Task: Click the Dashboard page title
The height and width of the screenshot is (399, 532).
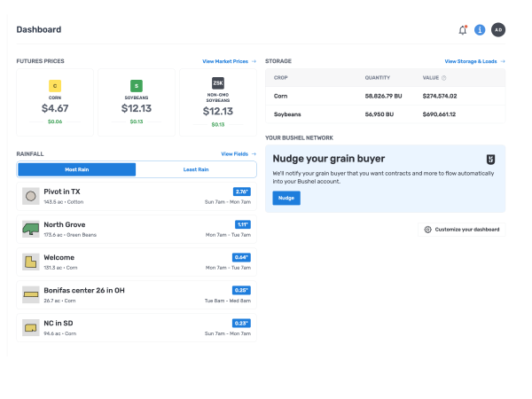Action: [39, 30]
